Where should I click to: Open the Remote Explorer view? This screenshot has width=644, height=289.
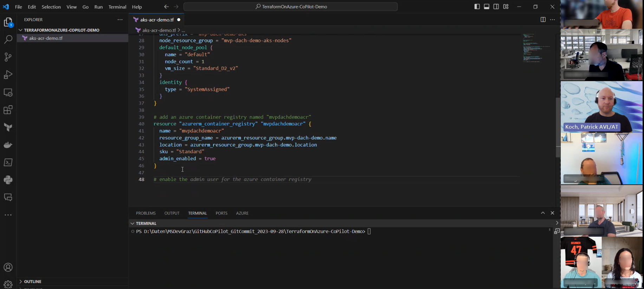tap(8, 92)
